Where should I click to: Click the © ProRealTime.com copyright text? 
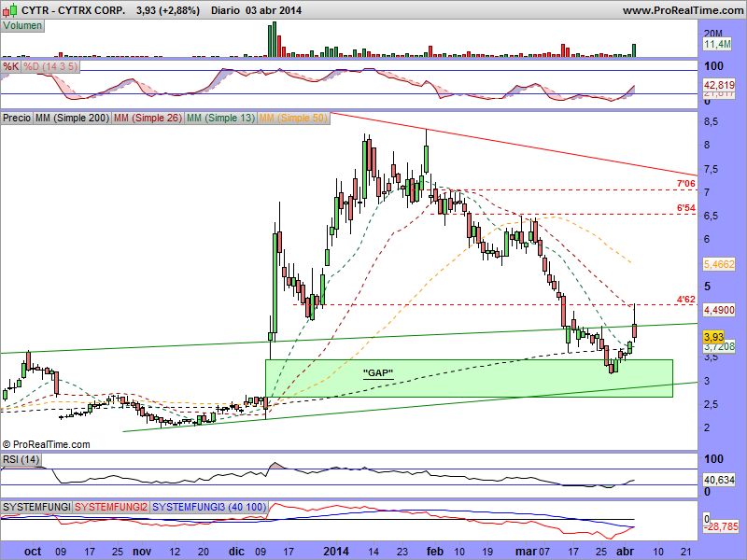[x=46, y=444]
